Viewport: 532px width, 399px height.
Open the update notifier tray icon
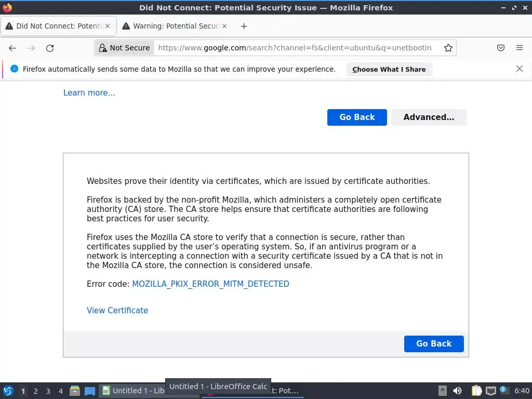point(504,390)
